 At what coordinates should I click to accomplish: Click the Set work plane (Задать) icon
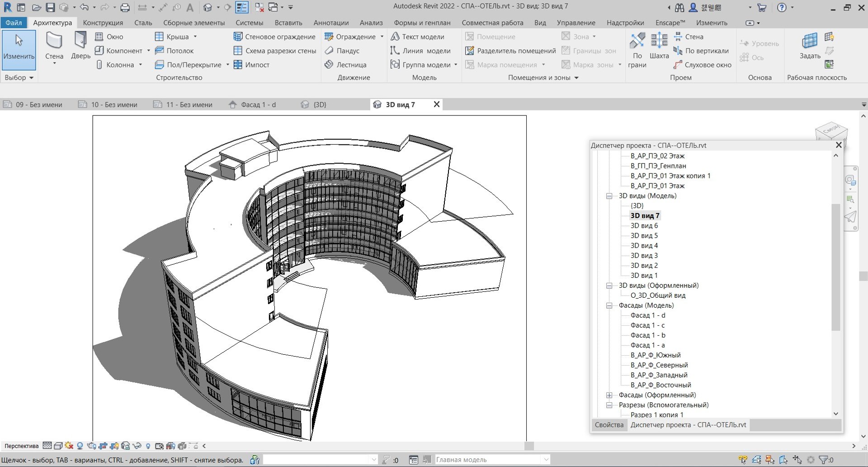810,46
